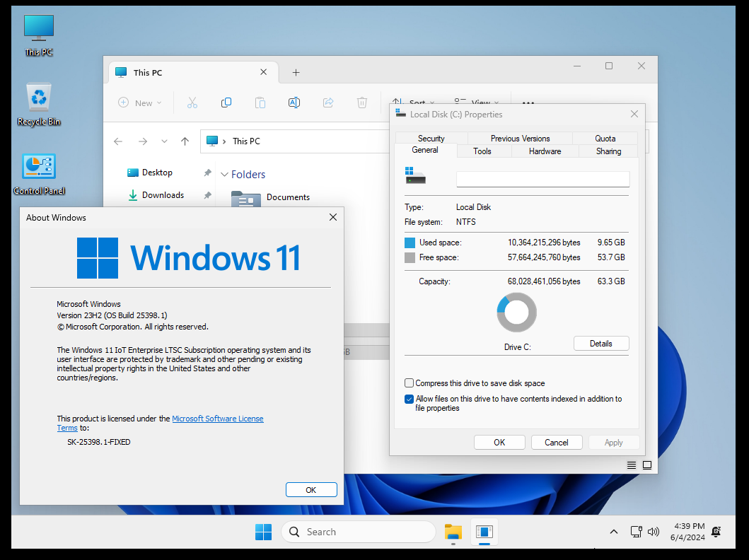The width and height of the screenshot is (749, 560).
Task: Click the Share icon in Explorer toolbar
Action: pos(328,103)
